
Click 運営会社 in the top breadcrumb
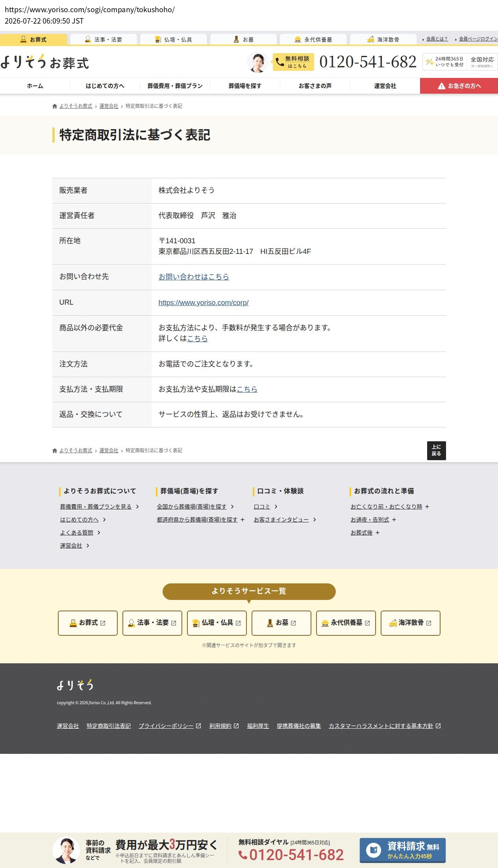coord(109,106)
